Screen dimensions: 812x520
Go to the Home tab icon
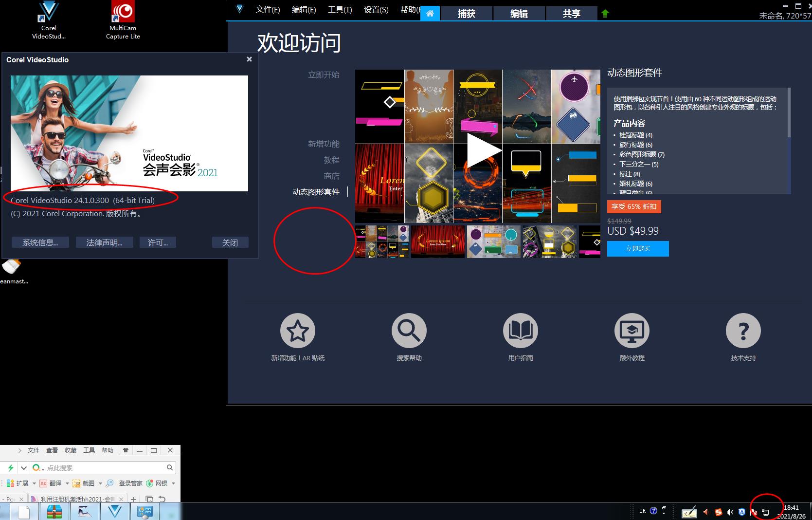pos(430,14)
